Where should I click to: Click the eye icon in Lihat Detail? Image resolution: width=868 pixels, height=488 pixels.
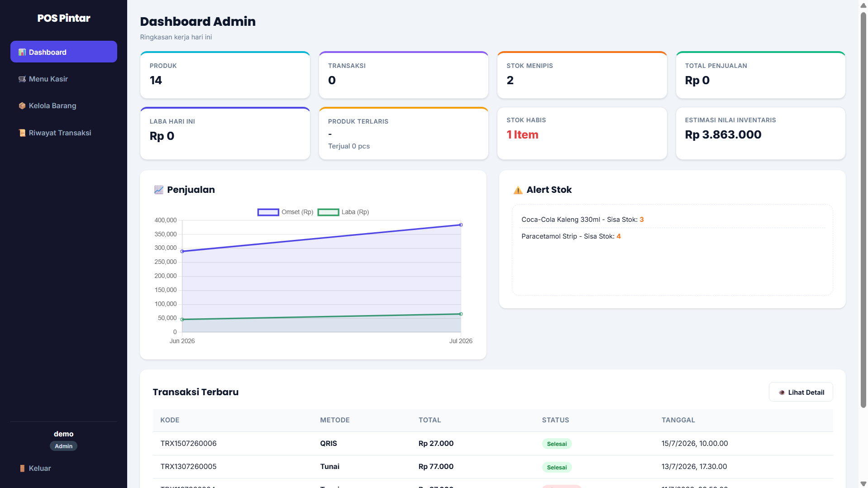[782, 392]
